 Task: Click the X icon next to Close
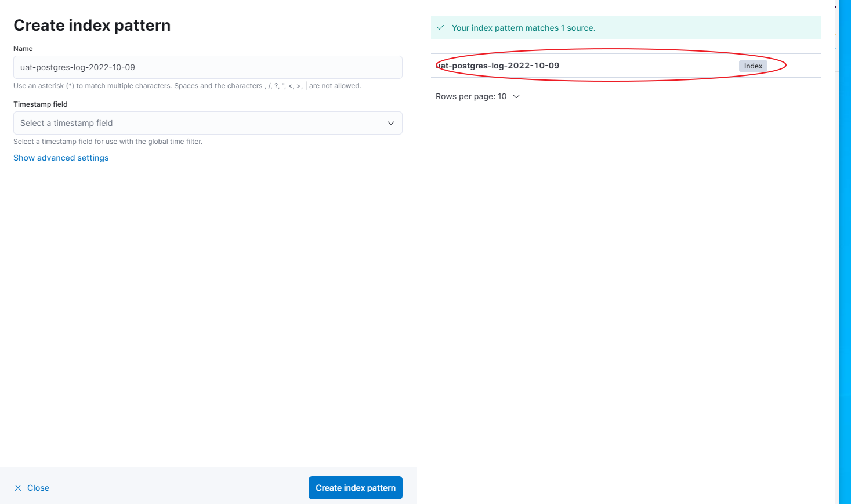click(18, 488)
